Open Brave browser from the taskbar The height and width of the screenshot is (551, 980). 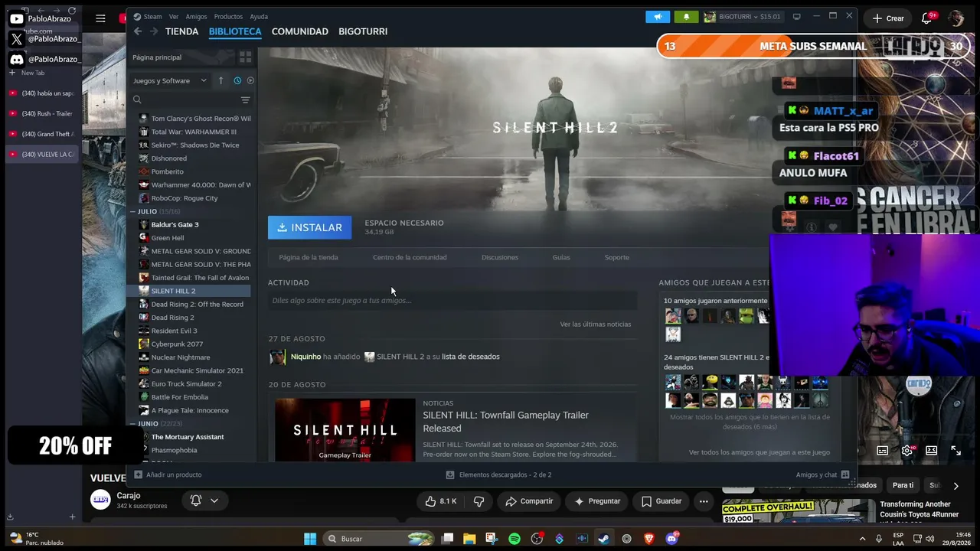pyautogui.click(x=649, y=539)
